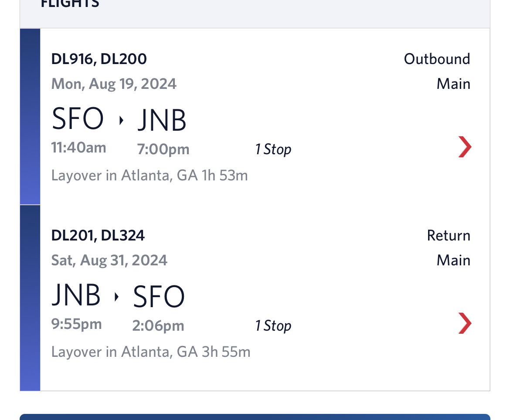This screenshot has width=510, height=420.
Task: Click the arrow between JNB and SFO
Action: [116, 297]
